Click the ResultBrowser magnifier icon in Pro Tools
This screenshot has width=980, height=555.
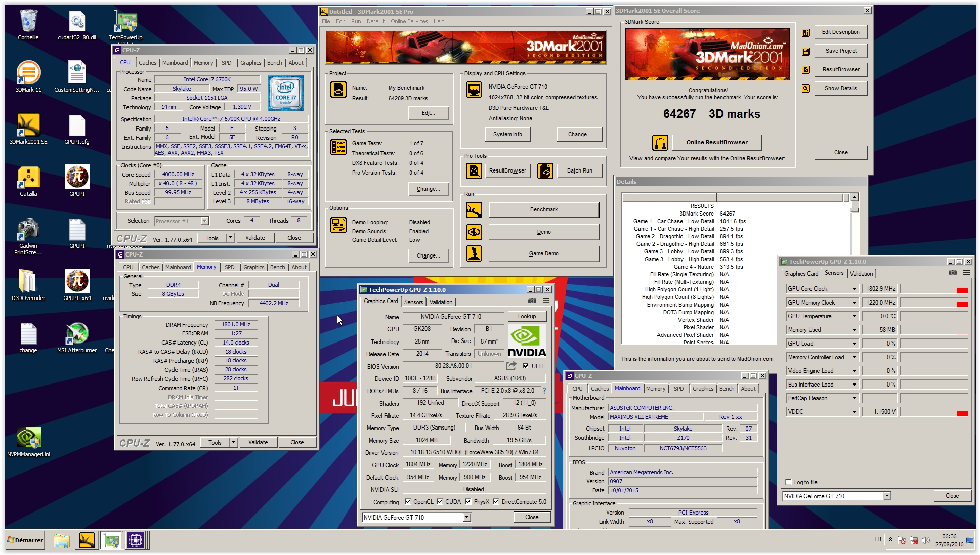[474, 171]
